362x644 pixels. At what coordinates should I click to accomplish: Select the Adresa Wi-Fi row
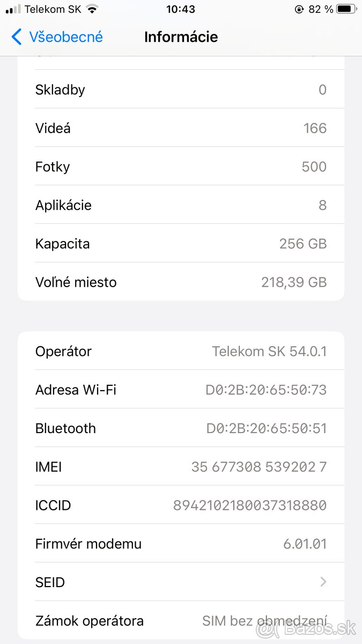tap(181, 390)
